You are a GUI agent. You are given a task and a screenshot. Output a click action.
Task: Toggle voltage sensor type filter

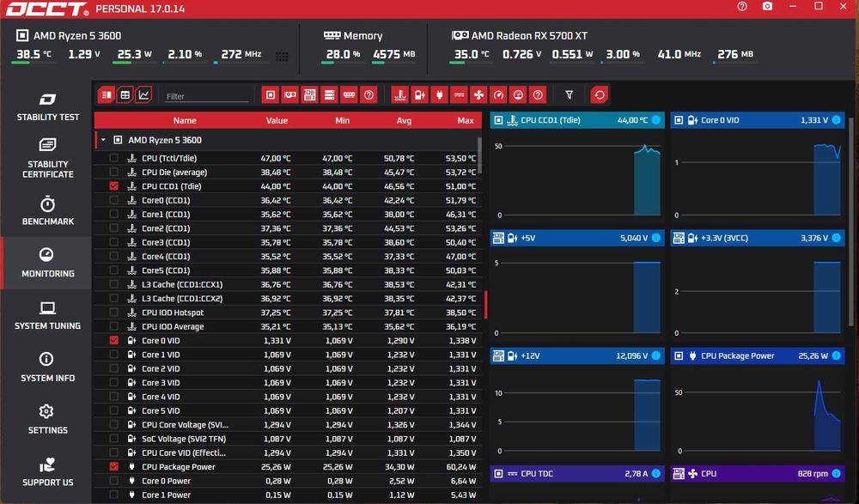[x=420, y=94]
